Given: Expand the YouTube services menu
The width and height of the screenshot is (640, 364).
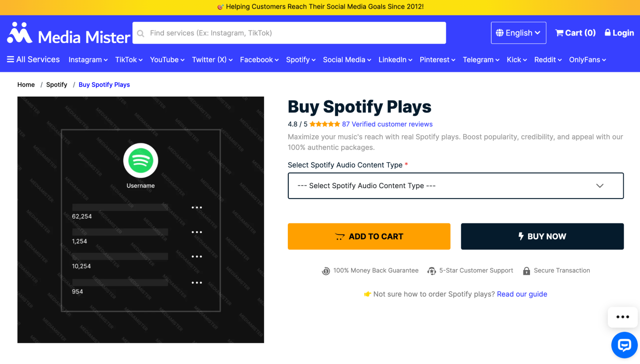Looking at the screenshot, I should pos(167,60).
